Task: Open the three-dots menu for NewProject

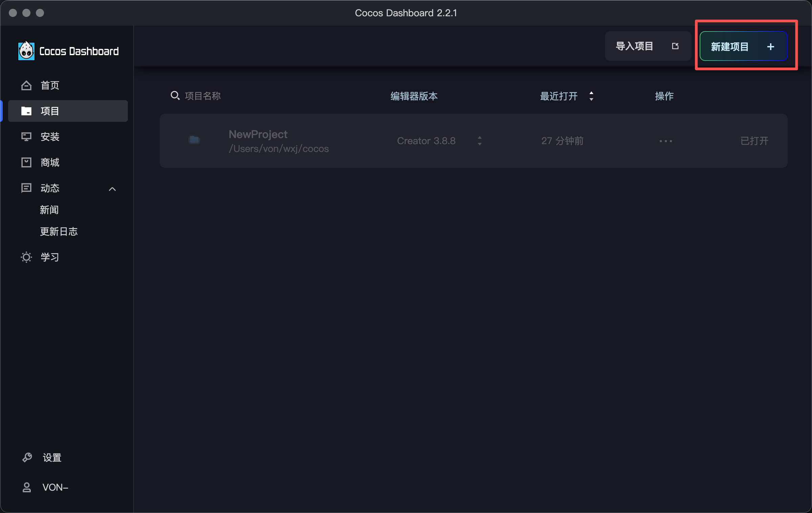Action: pos(666,141)
